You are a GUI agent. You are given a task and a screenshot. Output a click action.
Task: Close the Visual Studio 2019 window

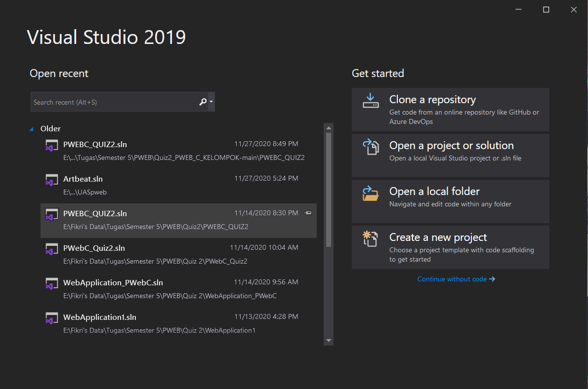(574, 10)
